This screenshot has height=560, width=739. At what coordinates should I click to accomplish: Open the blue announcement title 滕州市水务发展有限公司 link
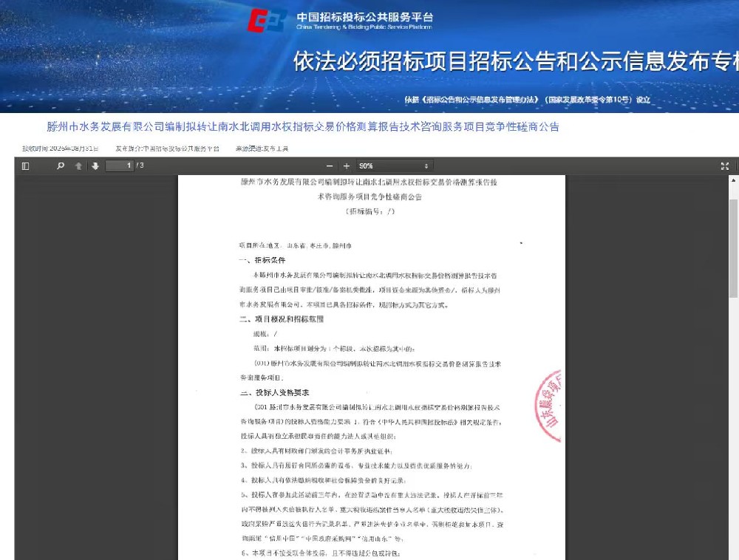coord(302,126)
